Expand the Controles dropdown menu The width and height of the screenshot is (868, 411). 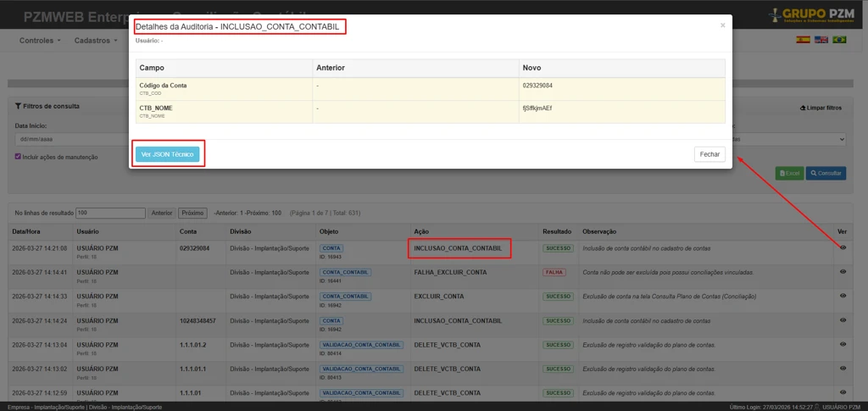tap(40, 40)
